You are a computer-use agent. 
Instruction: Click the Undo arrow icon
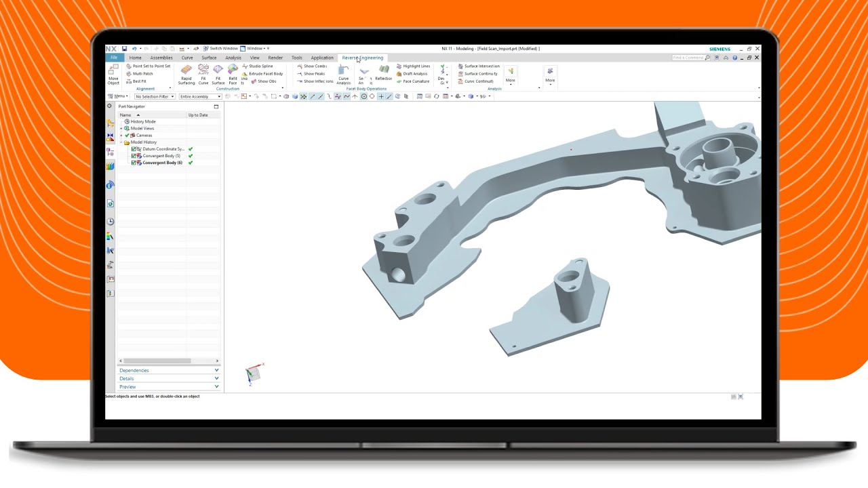(x=134, y=49)
